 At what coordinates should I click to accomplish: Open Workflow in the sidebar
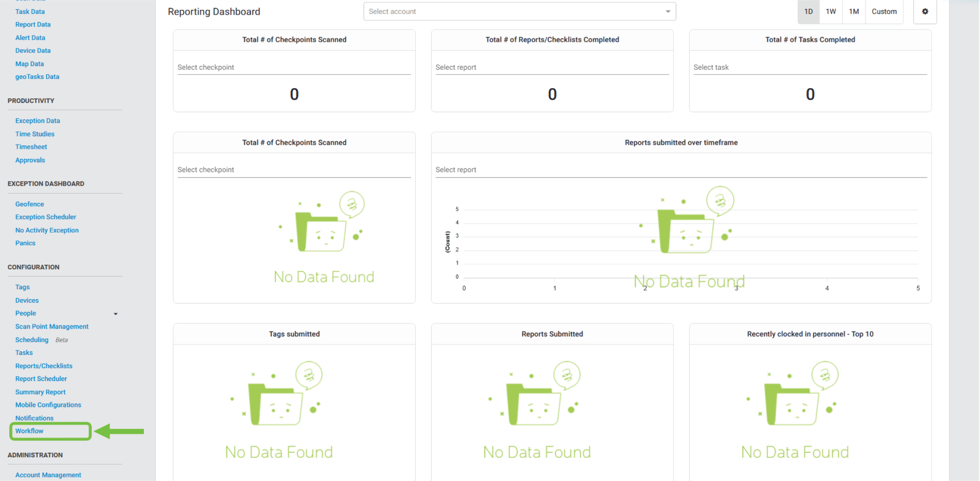(x=29, y=431)
